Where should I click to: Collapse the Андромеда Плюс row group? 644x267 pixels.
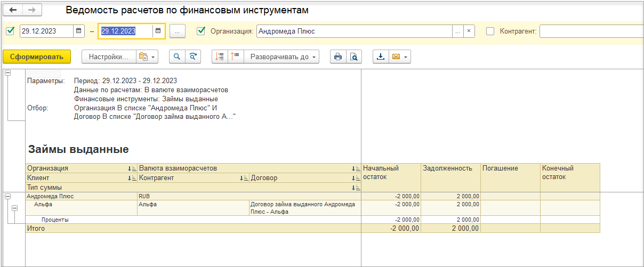[x=7, y=197]
